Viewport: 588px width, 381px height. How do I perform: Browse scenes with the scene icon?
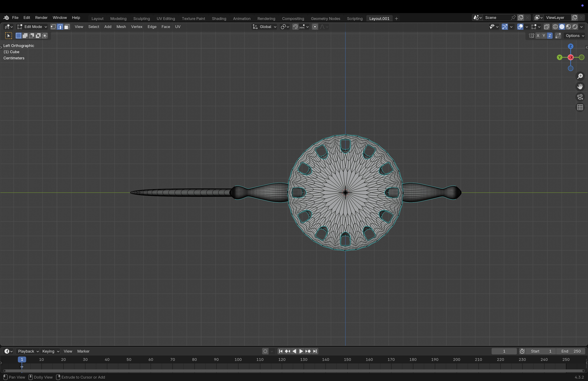click(x=477, y=18)
